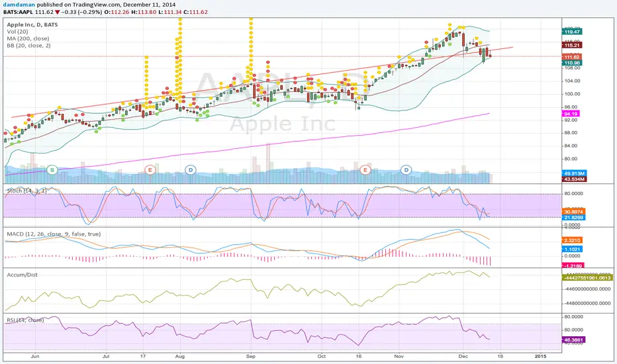Click the orange 30.8974 stochastic value tag
Image resolution: width=617 pixels, height=364 pixels.
click(x=574, y=212)
